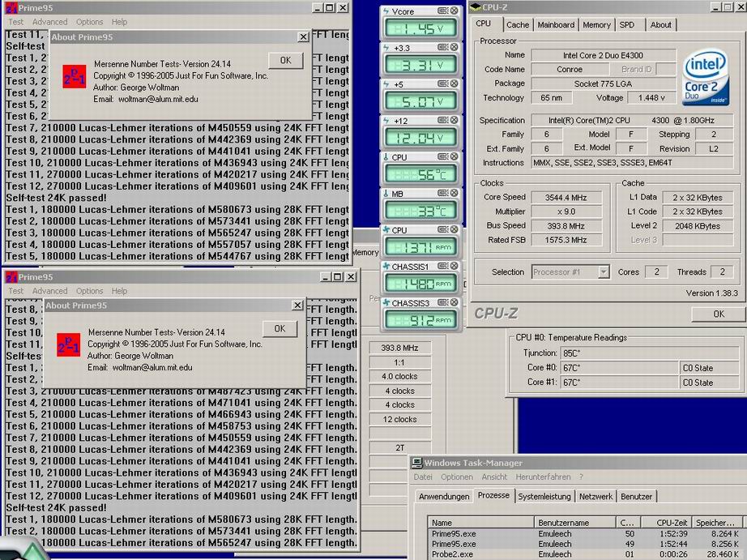
Task: Click OK in the top About Prime95 dialog
Action: (x=285, y=60)
